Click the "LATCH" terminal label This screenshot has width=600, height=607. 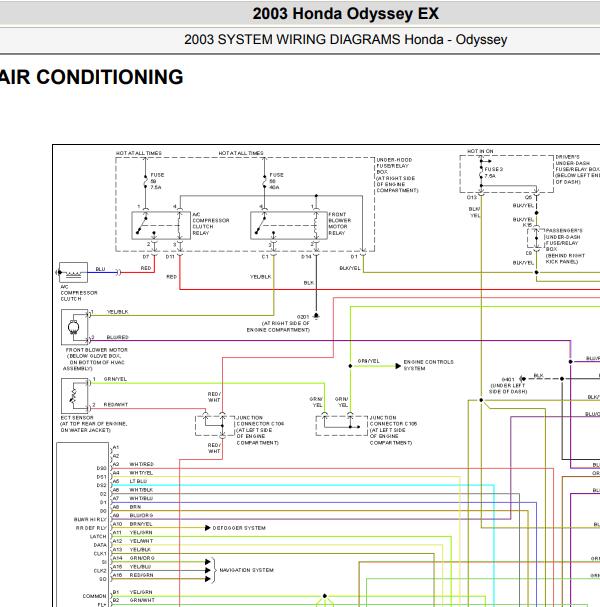98,537
